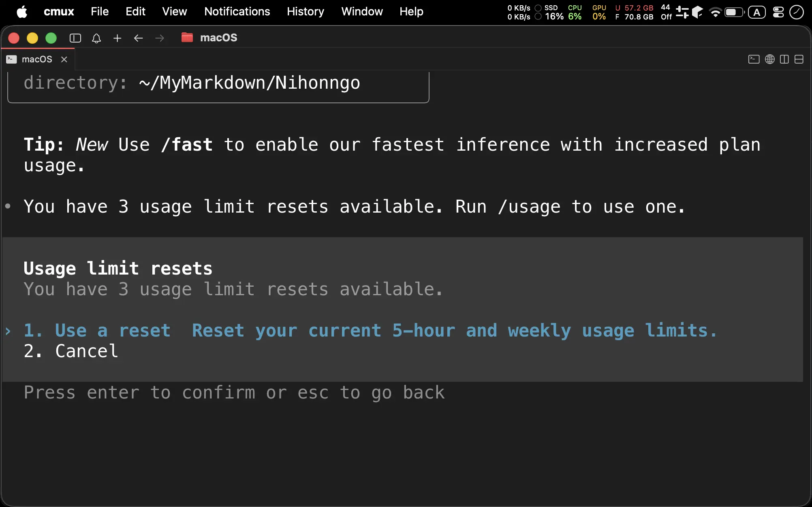Click the macOS workspace title text
This screenshot has height=507, width=812.
(219, 38)
